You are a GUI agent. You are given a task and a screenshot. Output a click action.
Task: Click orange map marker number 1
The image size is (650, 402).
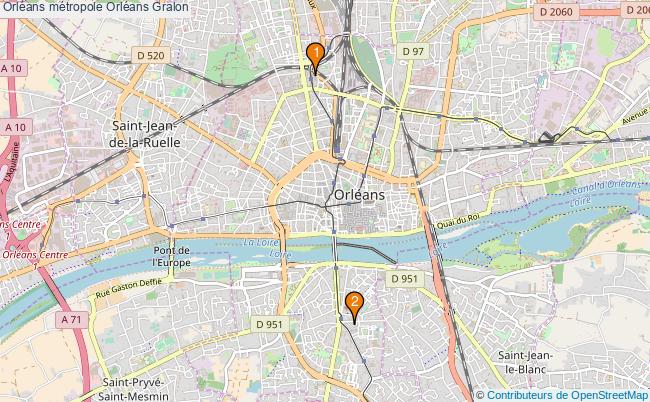pos(315,58)
